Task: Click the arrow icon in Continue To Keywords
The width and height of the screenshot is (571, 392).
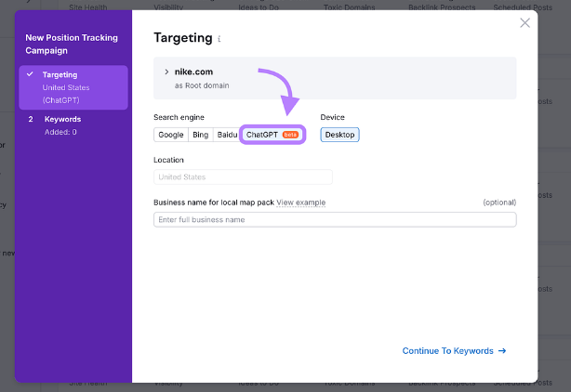Action: (502, 351)
